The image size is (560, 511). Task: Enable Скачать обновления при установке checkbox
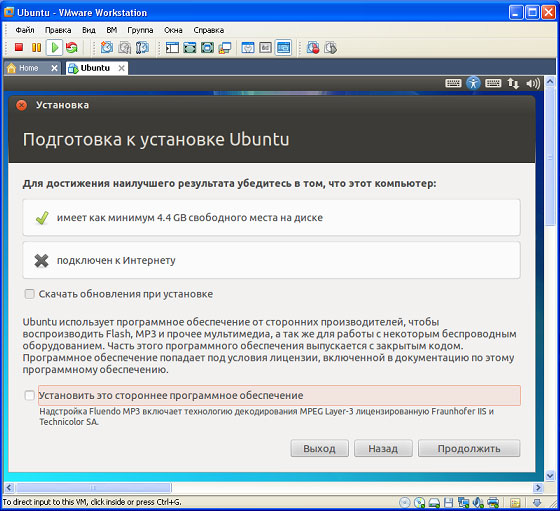pyautogui.click(x=29, y=294)
